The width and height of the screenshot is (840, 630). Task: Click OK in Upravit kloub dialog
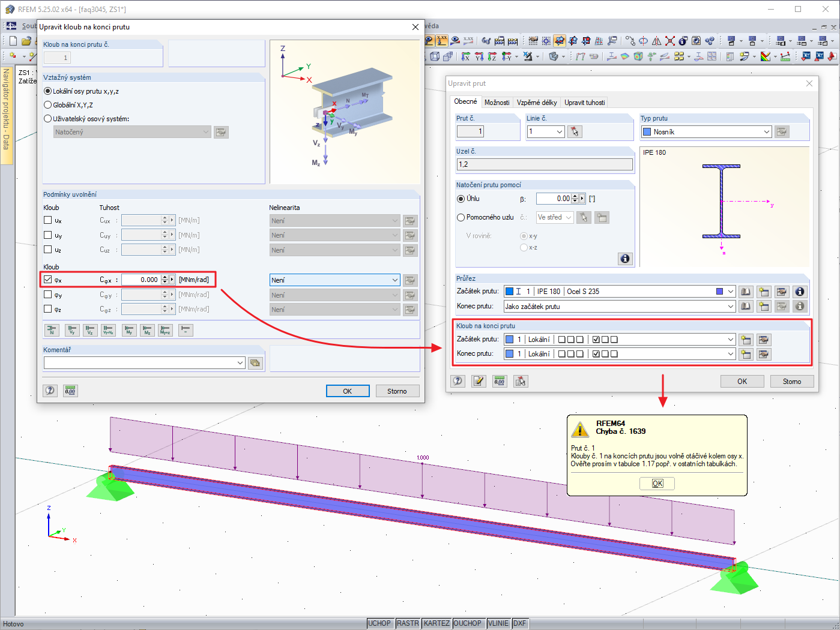(x=348, y=391)
